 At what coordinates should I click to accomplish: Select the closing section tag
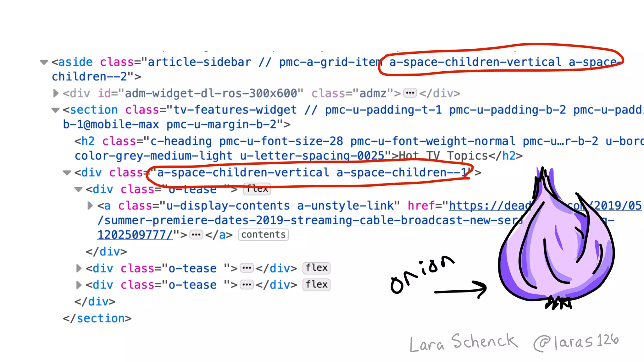[x=97, y=318]
